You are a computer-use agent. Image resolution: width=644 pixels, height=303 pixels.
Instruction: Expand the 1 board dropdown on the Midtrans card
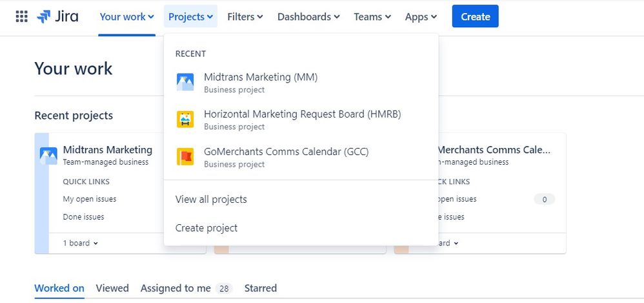click(x=81, y=243)
